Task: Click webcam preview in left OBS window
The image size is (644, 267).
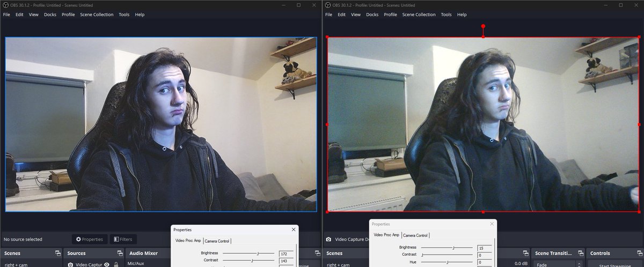Action: [161, 124]
